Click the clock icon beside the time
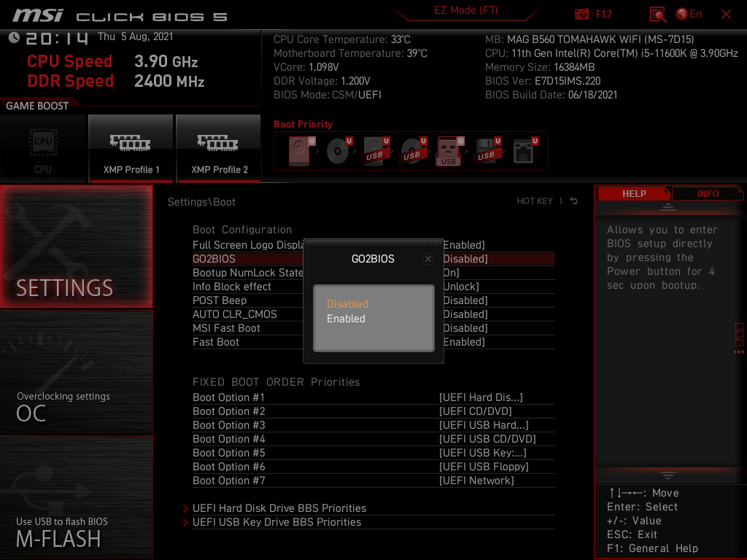 click(x=14, y=37)
